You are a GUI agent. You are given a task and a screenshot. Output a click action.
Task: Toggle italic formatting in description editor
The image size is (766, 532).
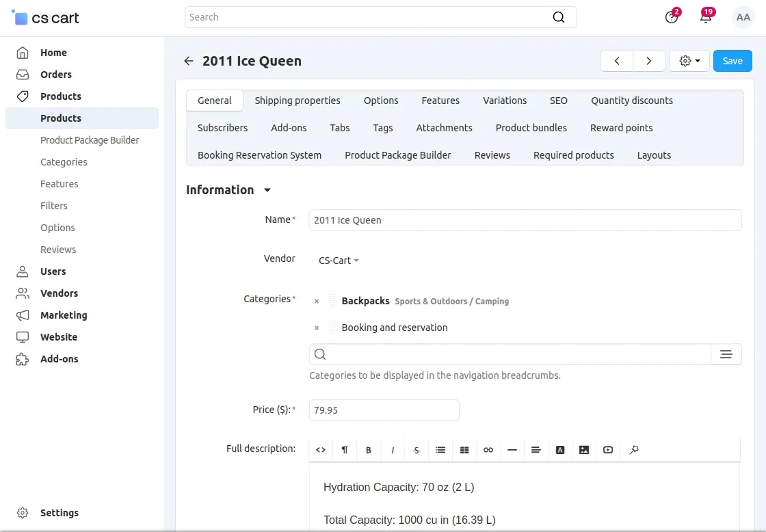tap(393, 450)
